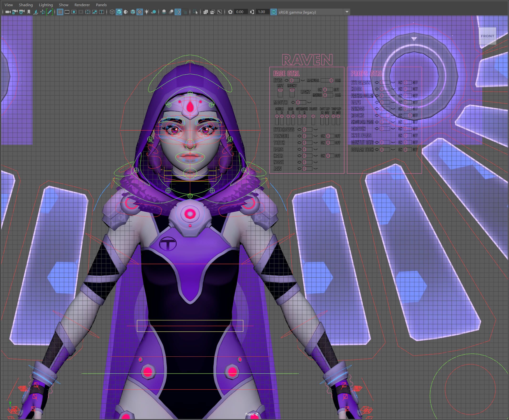Screen dimensions: 509x420
Task: Toggle Use Default Material icon
Action: pyautogui.click(x=126, y=12)
